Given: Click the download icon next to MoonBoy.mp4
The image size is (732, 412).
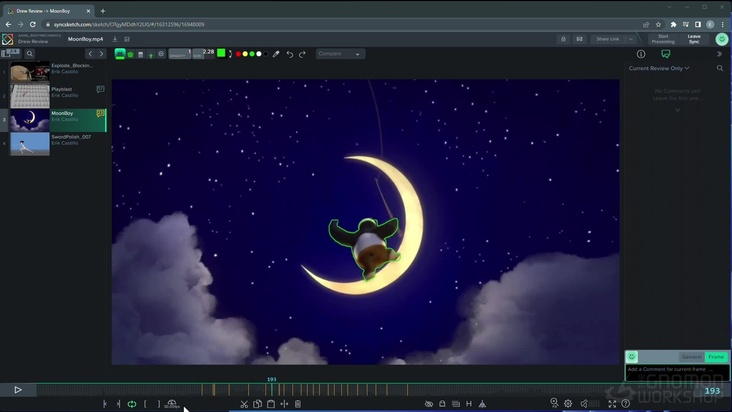Looking at the screenshot, I should (115, 39).
